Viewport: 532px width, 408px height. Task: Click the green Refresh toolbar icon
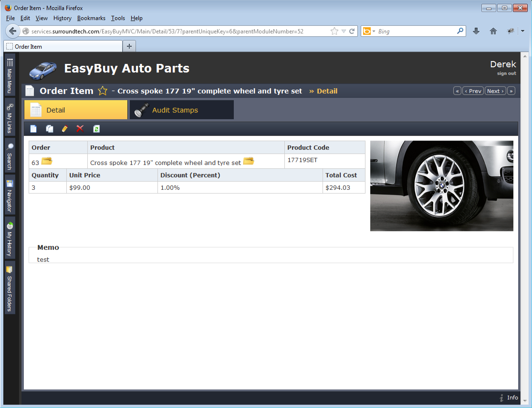click(96, 129)
